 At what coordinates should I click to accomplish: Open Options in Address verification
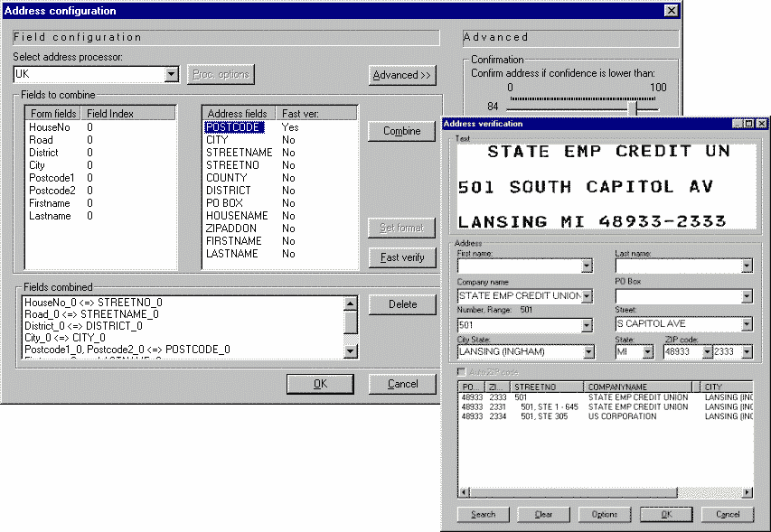(x=605, y=515)
